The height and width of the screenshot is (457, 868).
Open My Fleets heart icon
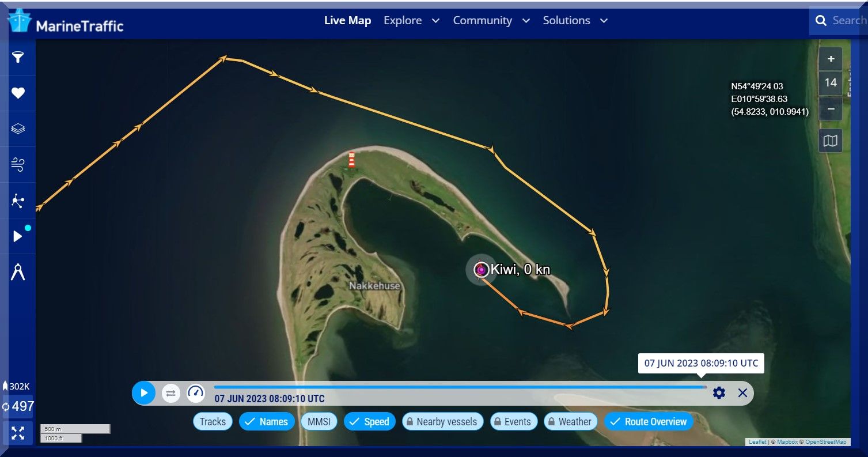click(x=18, y=93)
